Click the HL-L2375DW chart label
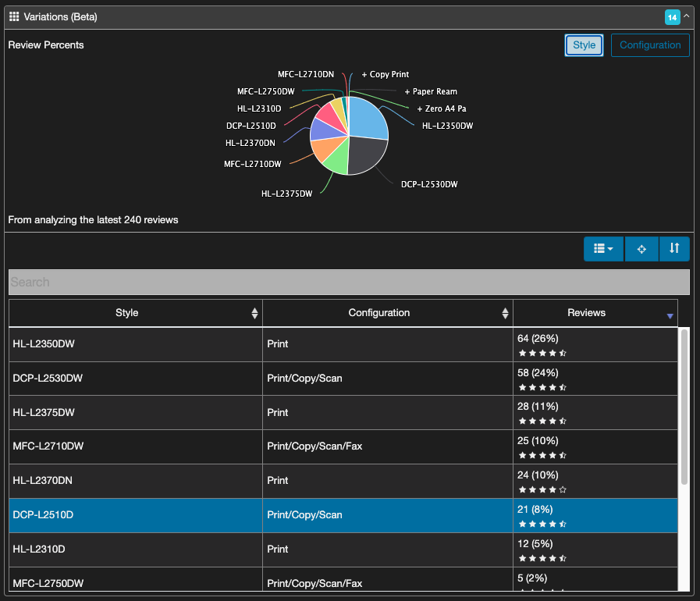The image size is (700, 601). coord(286,194)
